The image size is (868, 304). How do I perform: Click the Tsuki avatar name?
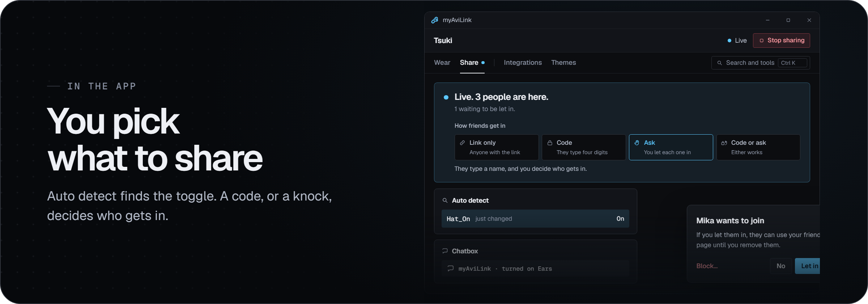point(443,41)
